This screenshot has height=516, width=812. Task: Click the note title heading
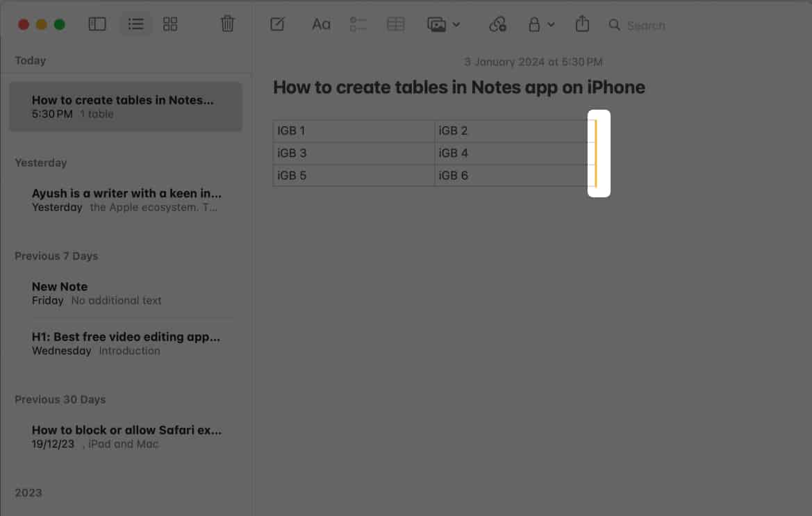pyautogui.click(x=459, y=88)
